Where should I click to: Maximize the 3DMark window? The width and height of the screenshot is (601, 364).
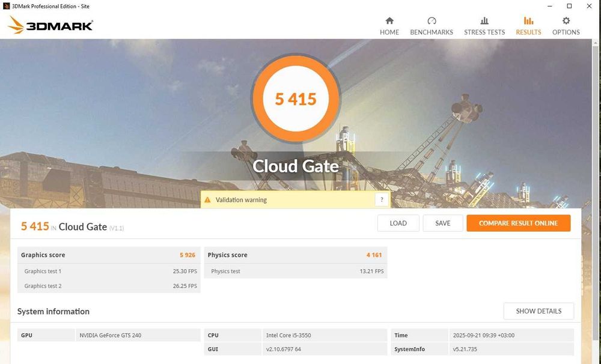pyautogui.click(x=569, y=6)
